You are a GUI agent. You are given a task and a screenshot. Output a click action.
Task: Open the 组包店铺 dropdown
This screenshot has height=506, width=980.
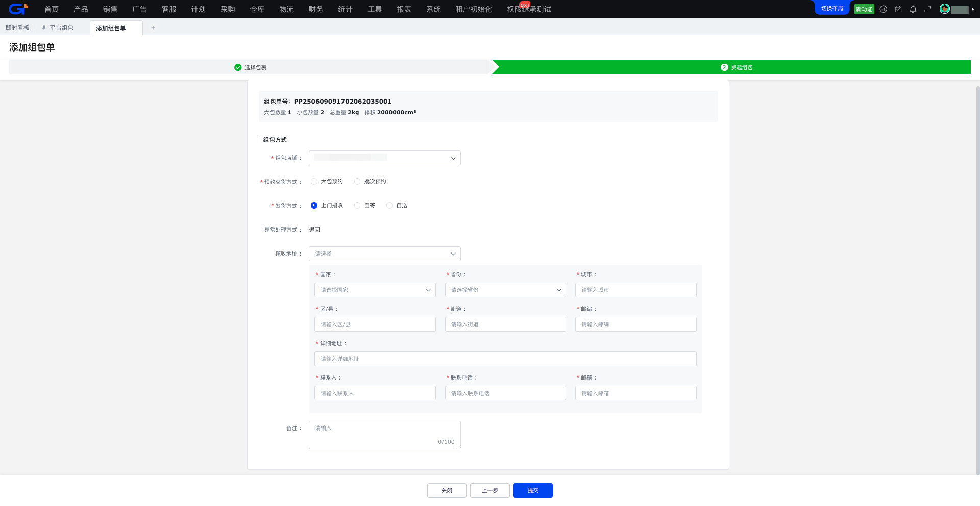(x=385, y=158)
